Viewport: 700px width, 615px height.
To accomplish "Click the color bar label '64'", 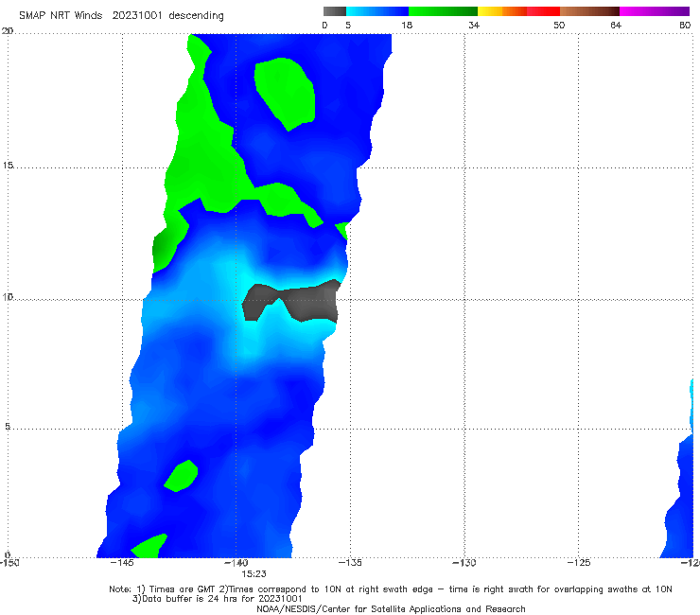I will pos(616,25).
